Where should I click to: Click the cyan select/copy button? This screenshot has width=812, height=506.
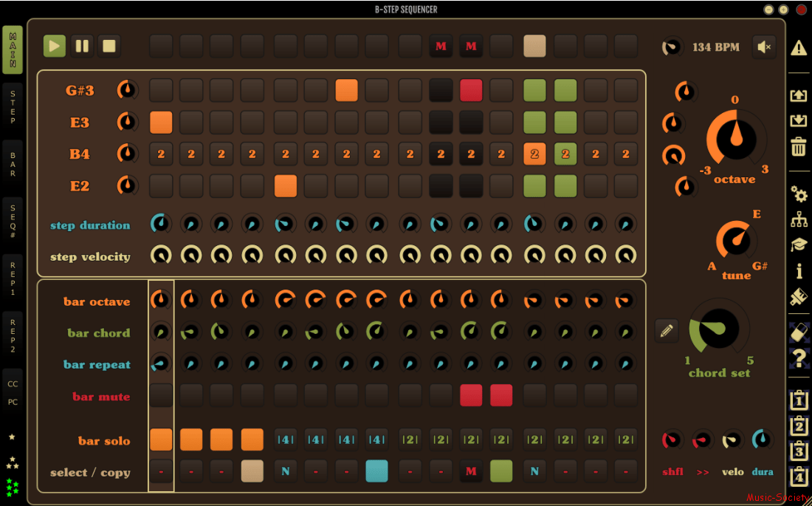(x=377, y=471)
